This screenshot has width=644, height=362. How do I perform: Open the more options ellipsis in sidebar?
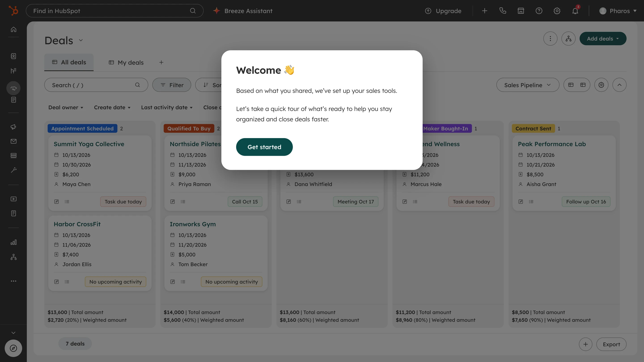(x=13, y=281)
